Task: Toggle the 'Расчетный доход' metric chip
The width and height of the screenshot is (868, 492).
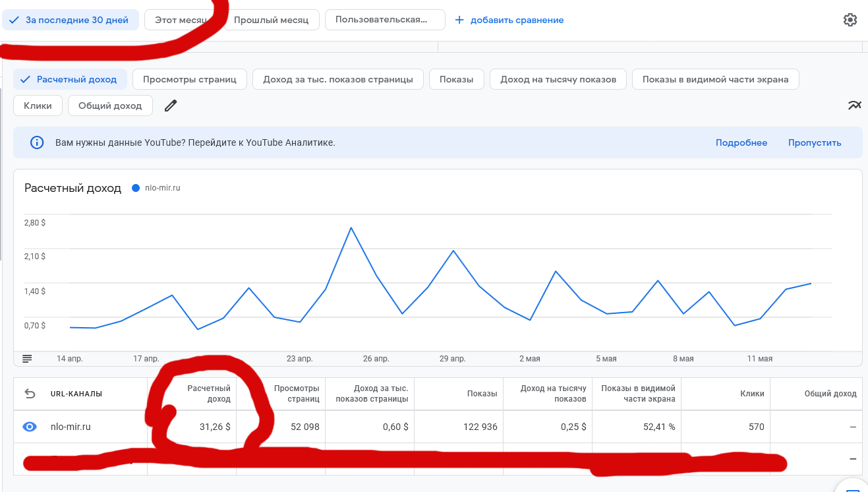Action: point(71,79)
